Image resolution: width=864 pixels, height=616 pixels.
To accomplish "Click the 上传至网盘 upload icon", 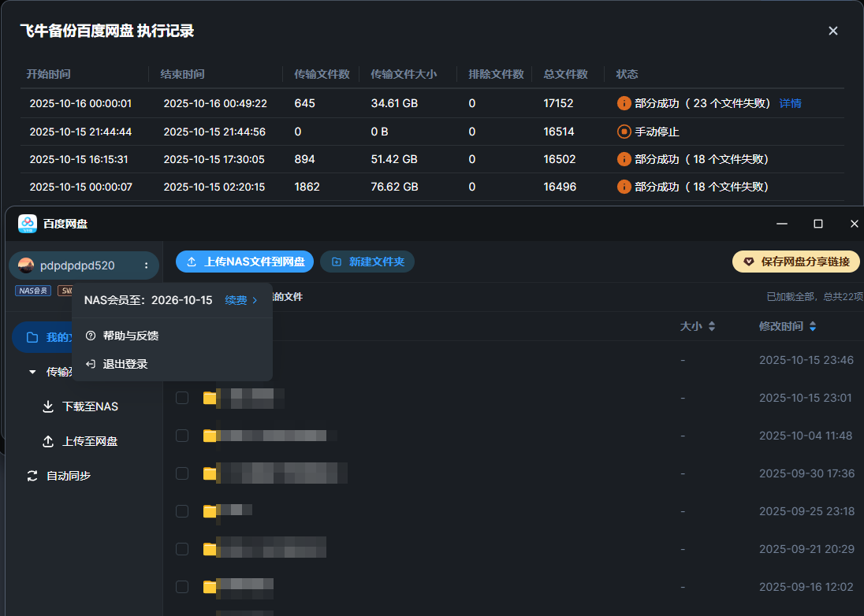I will 48,442.
